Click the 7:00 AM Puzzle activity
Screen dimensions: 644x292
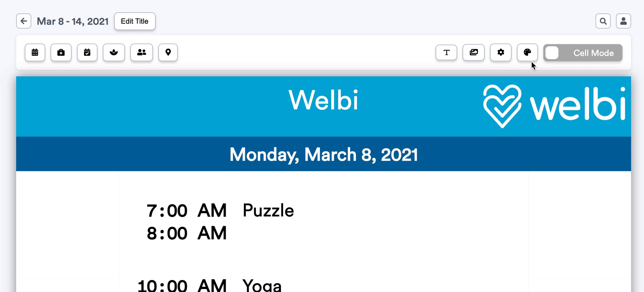[268, 211]
